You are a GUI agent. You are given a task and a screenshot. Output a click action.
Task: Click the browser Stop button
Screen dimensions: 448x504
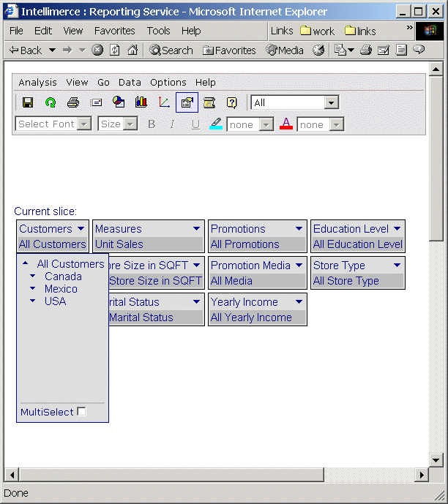(x=97, y=50)
